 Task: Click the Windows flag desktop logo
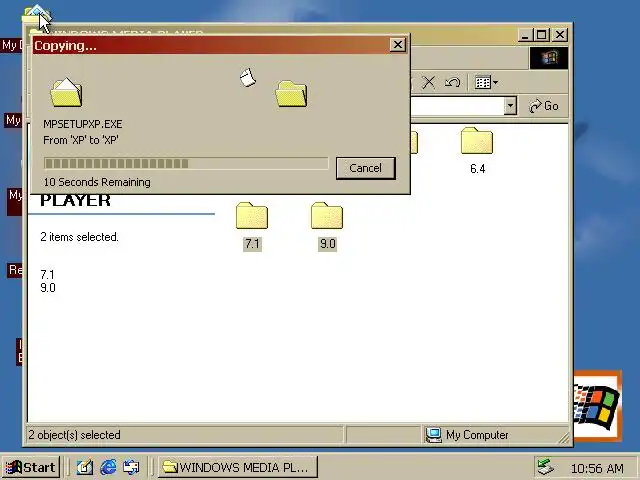coord(598,406)
